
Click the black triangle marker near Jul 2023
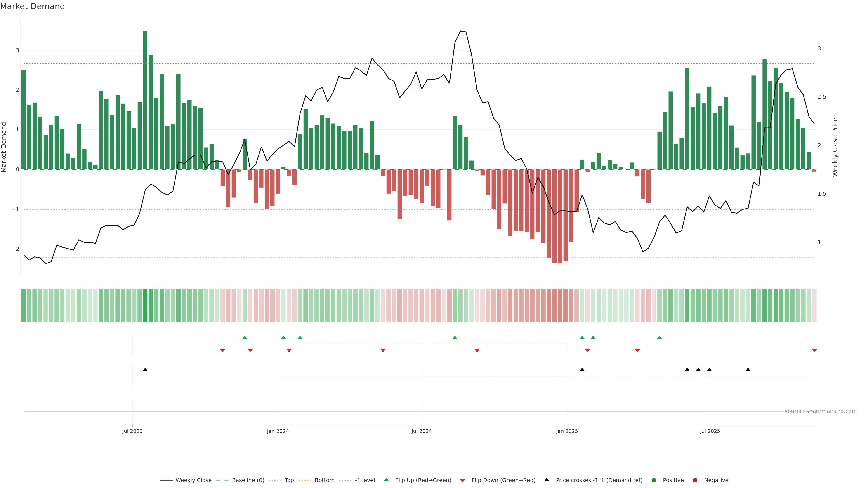145,370
